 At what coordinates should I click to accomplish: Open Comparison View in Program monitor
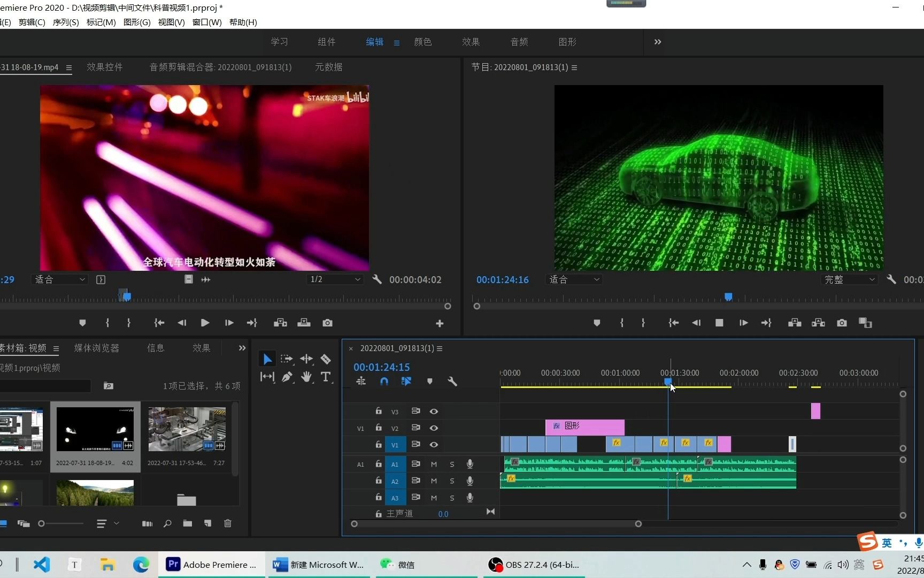point(865,323)
